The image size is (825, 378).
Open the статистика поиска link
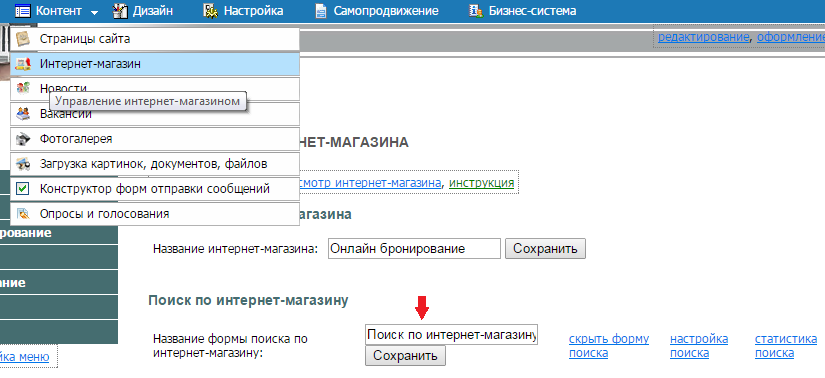[x=786, y=346]
